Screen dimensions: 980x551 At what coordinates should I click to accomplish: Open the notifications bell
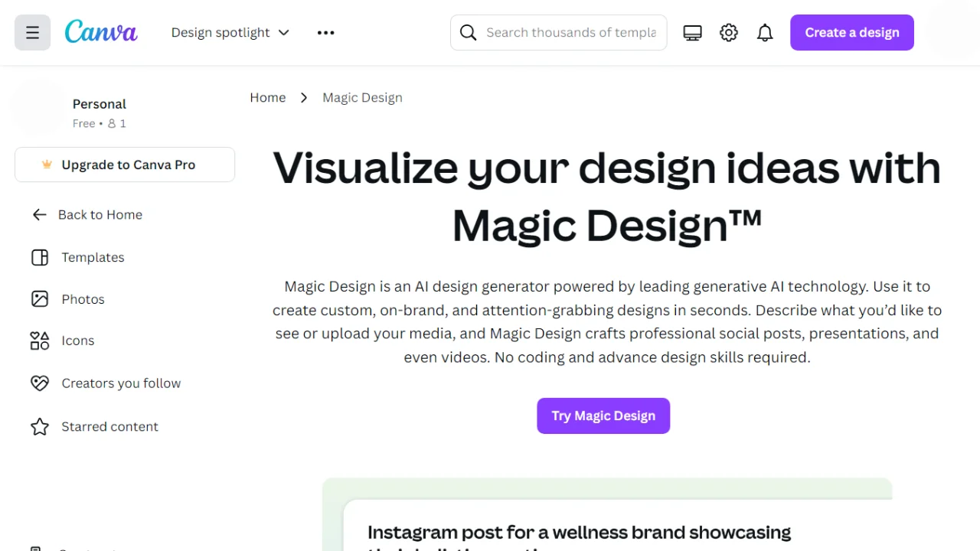765,32
